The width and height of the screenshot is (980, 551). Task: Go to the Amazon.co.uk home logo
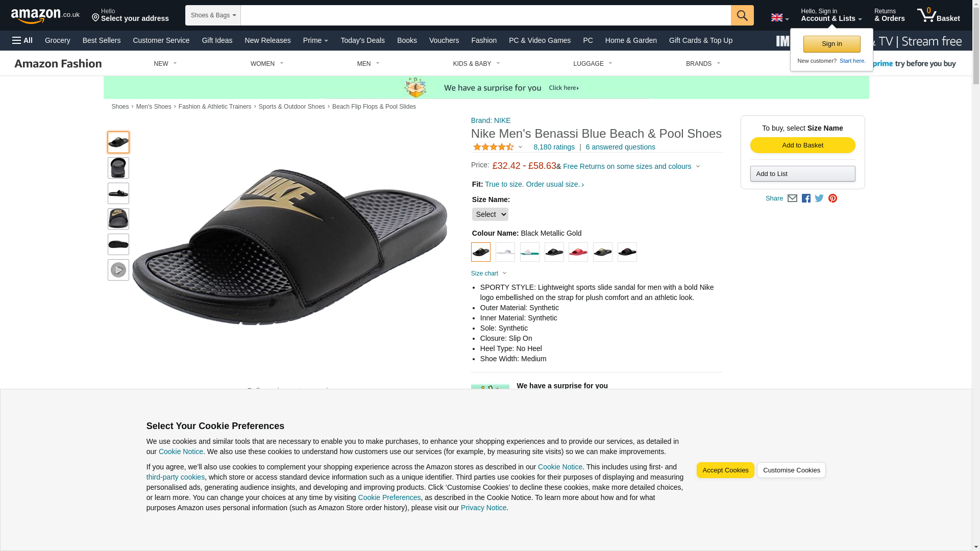(45, 16)
